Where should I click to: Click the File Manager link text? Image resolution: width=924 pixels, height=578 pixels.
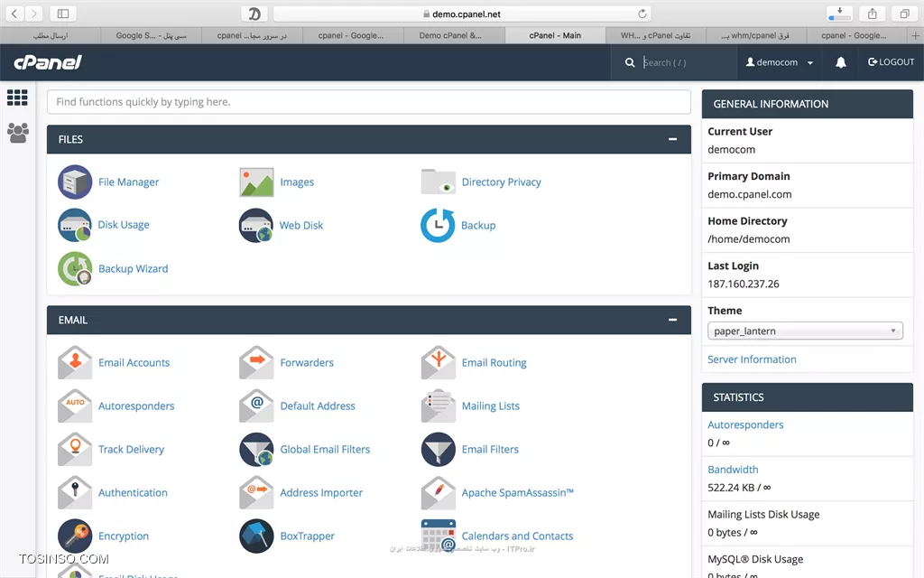pos(128,182)
